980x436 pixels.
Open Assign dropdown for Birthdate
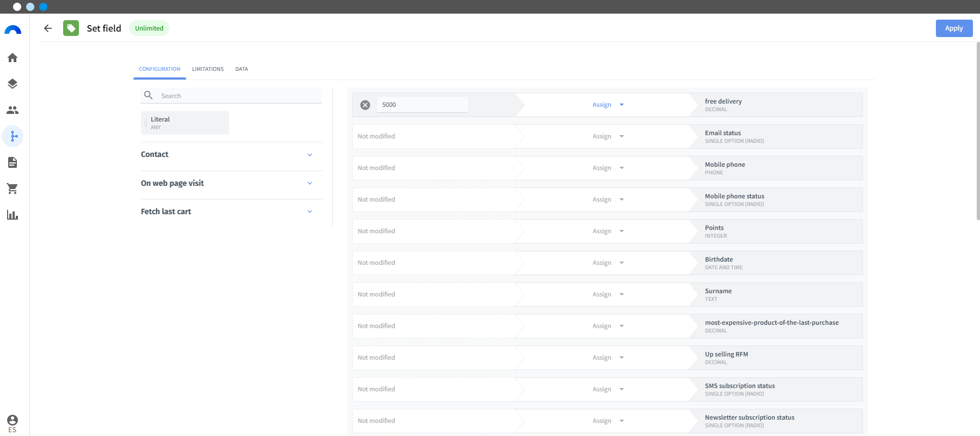tap(608, 263)
